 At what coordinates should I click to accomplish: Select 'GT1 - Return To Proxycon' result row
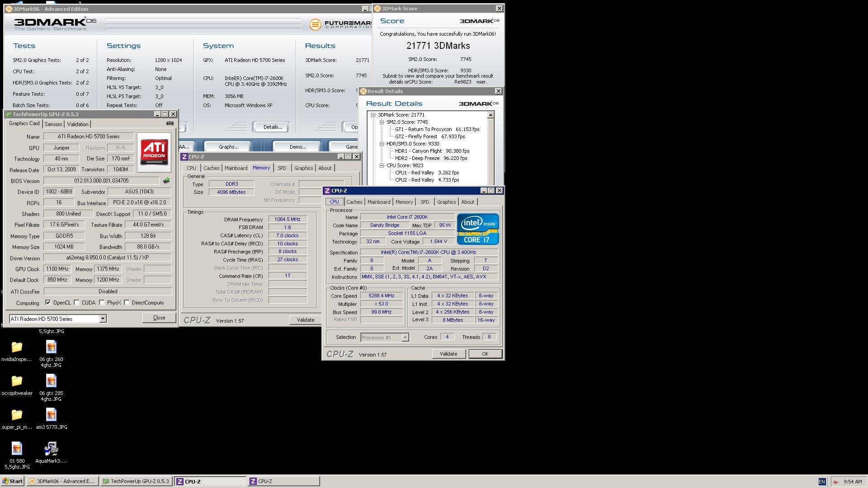[x=437, y=129]
